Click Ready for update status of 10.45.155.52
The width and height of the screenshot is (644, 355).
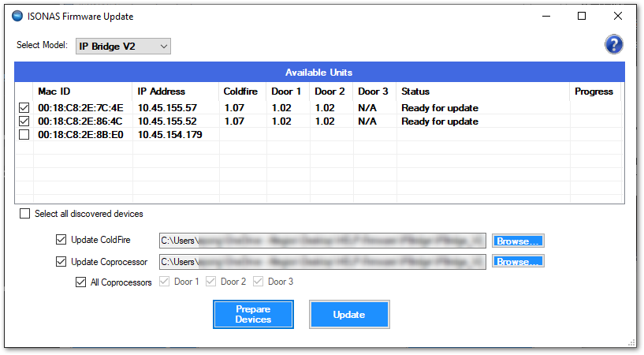click(440, 121)
